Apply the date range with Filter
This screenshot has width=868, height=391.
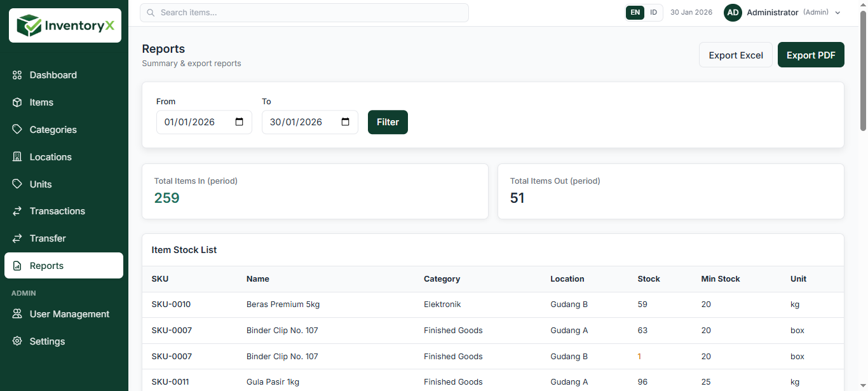point(388,122)
